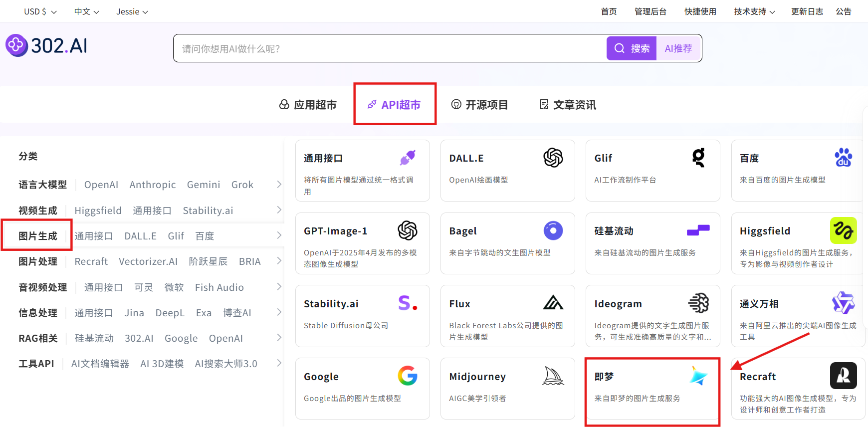Expand the 语言大模型 category arrow

point(279,184)
